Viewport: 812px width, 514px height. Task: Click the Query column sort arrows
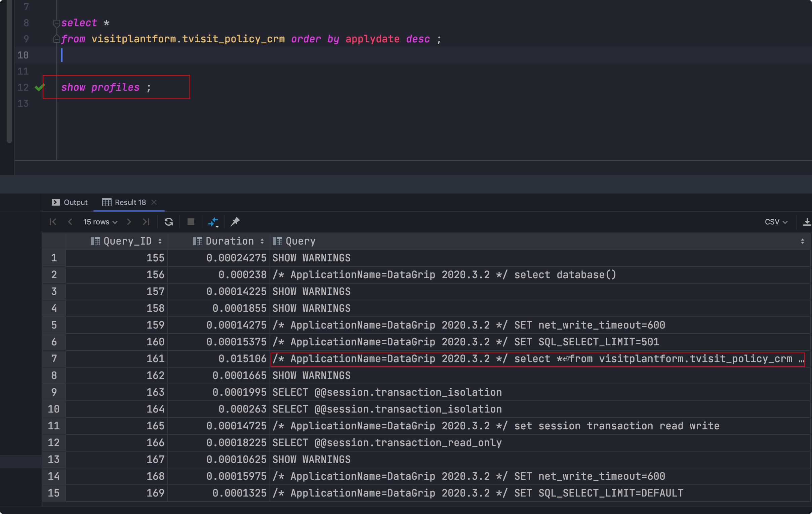[802, 241]
